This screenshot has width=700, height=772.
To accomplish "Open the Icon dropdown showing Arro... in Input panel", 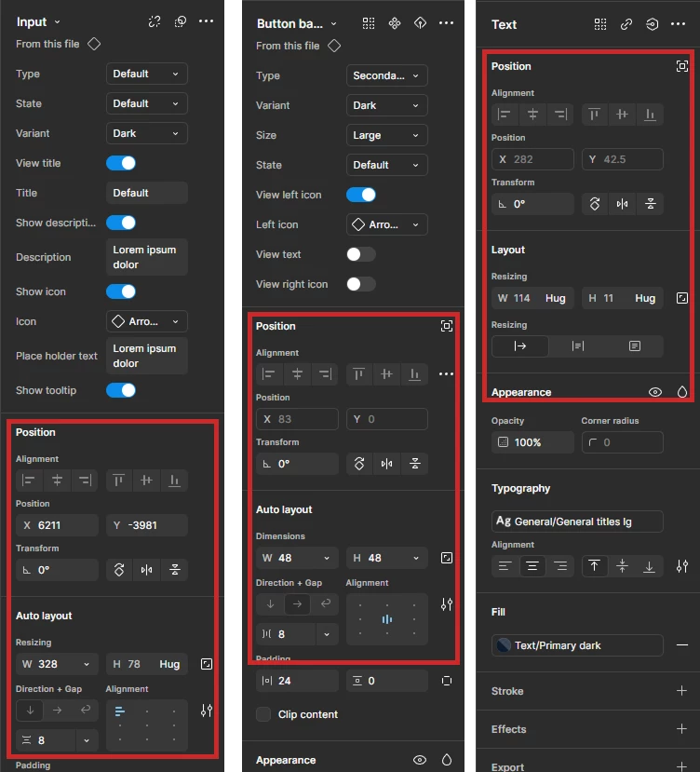I will tap(147, 321).
